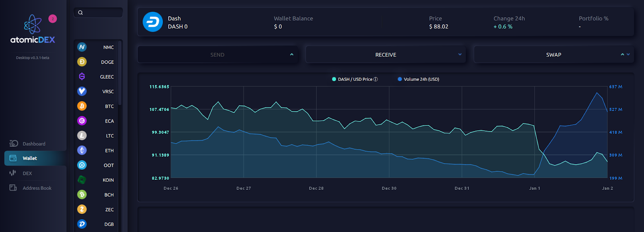
Task: Click the DASH 0 balance text
Action: 178,27
